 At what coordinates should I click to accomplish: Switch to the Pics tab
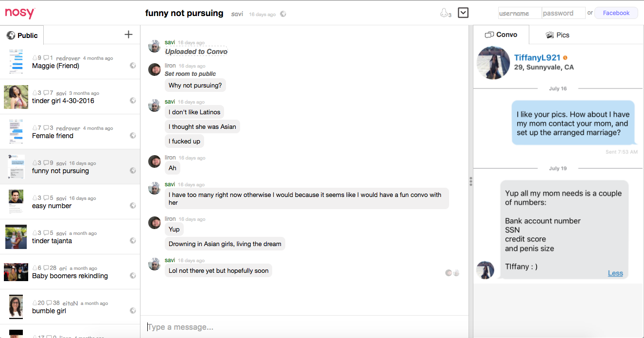click(557, 35)
